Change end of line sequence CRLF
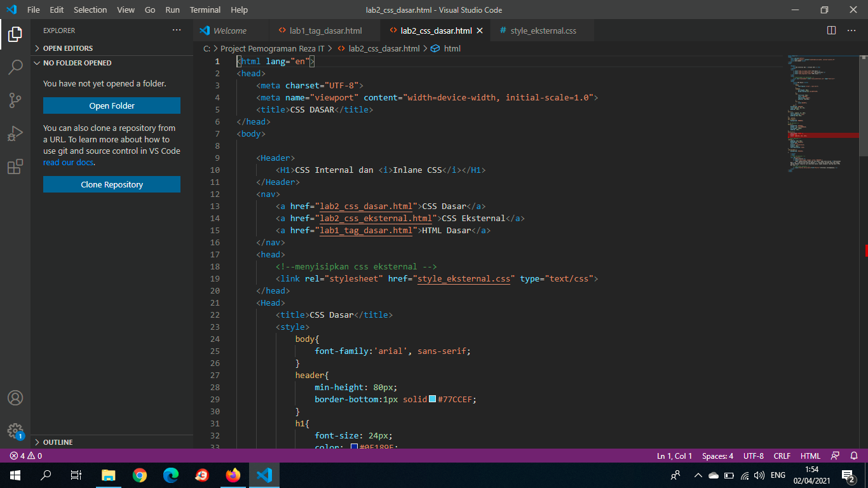 [782, 456]
